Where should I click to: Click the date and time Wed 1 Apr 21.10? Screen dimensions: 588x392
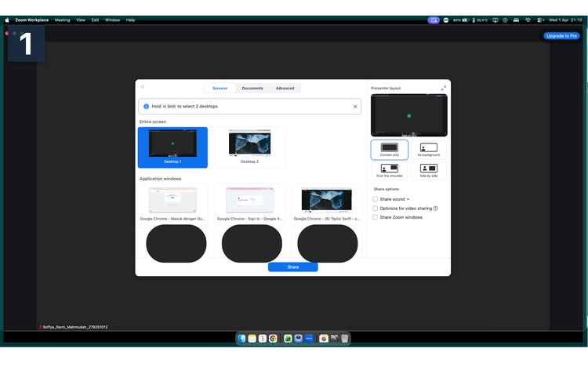coord(565,20)
